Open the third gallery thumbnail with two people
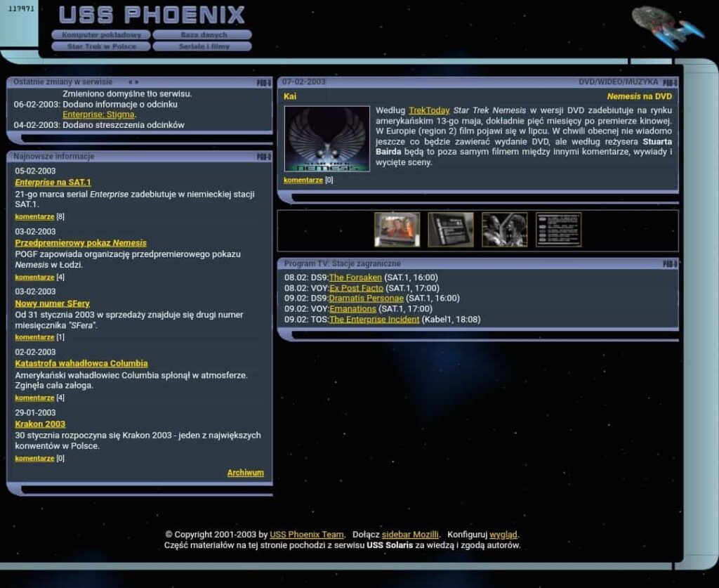Screen dimensions: 719x588 point(504,230)
